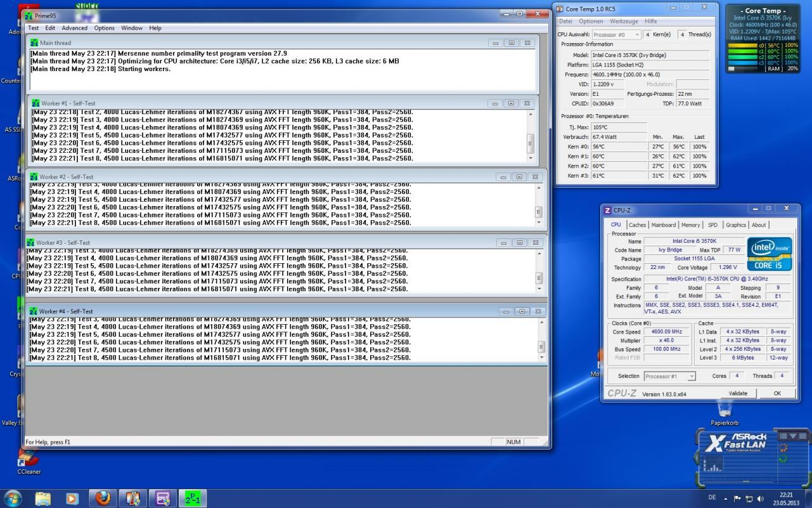
Task: Minimize the Worker #2 child window
Action: click(x=503, y=177)
